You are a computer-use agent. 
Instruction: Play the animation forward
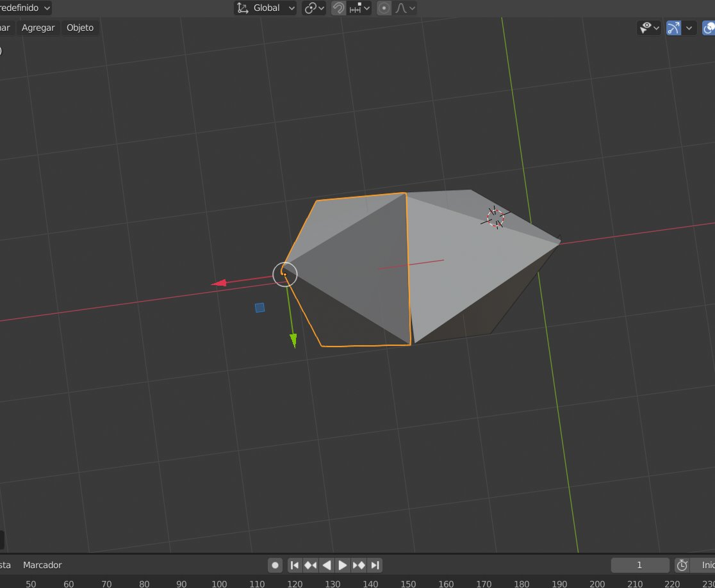[343, 565]
